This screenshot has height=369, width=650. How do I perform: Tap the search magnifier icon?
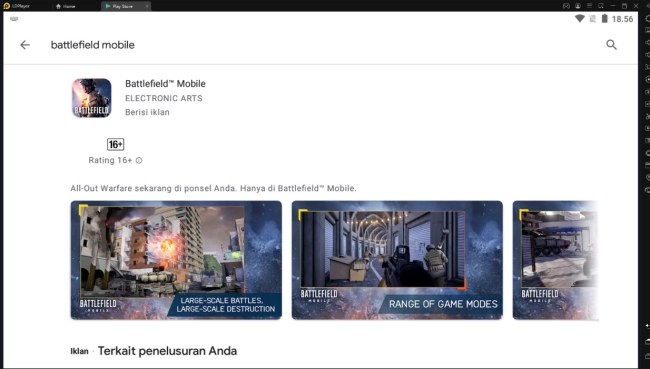[x=611, y=45]
